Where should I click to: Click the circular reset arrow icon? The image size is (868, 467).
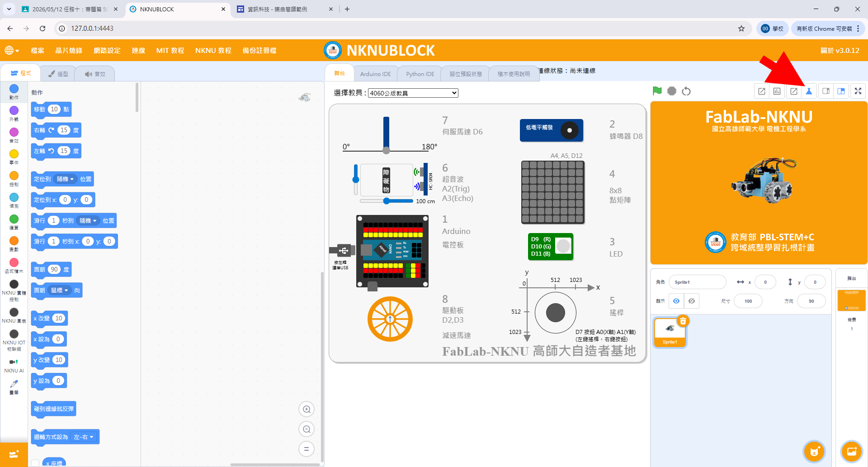point(686,91)
